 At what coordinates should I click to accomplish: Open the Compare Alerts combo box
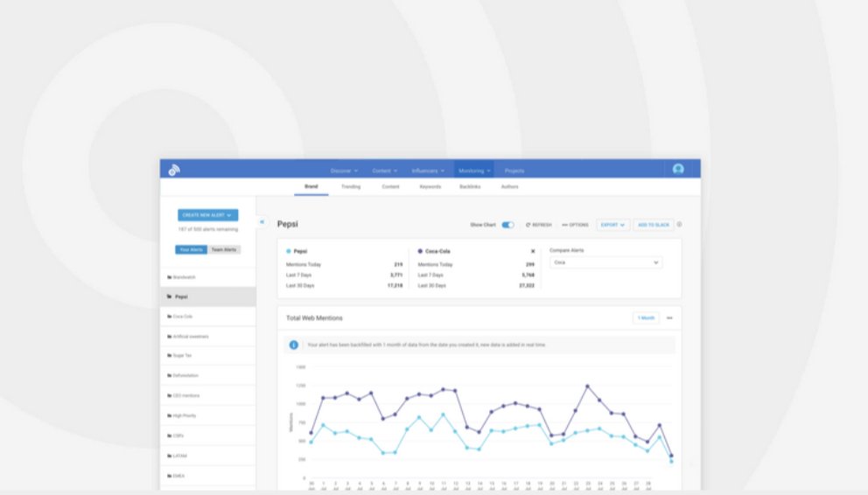tap(605, 262)
